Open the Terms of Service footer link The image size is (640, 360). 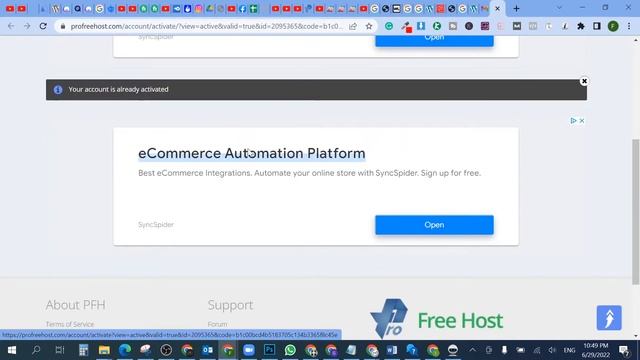[x=70, y=324]
